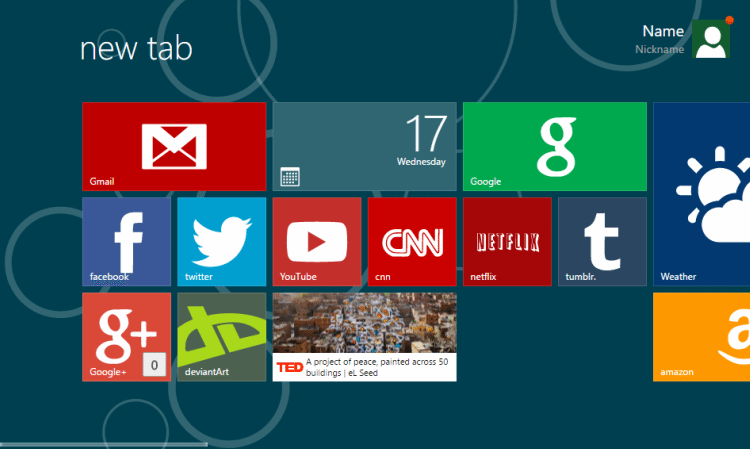This screenshot has height=449, width=750.
Task: Open the amazon tile
Action: pos(702,337)
